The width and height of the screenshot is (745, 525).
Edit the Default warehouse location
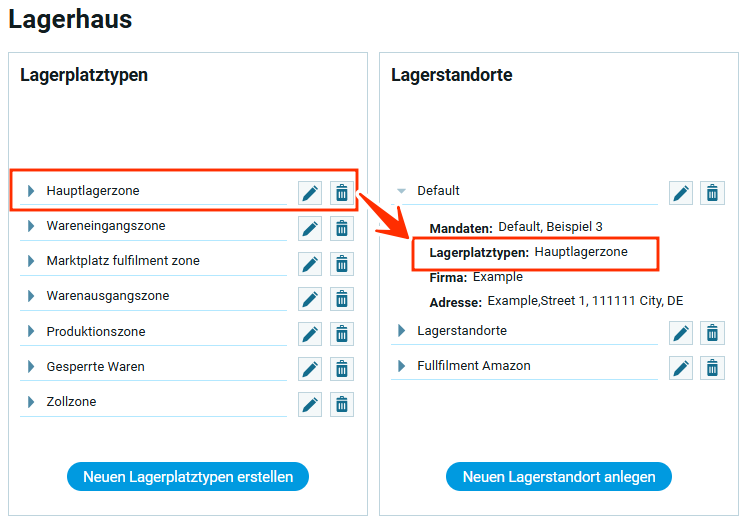point(681,193)
